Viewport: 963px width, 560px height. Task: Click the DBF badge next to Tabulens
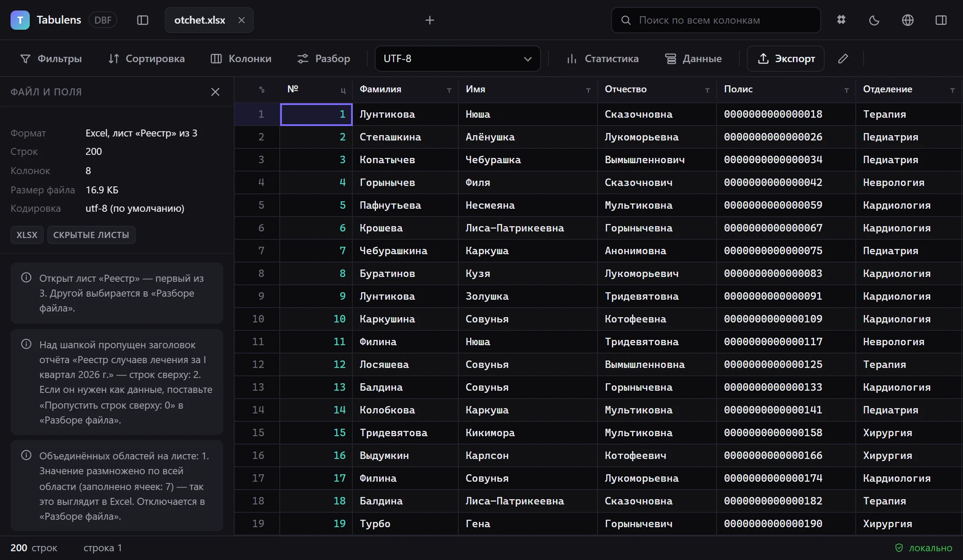[x=103, y=20]
